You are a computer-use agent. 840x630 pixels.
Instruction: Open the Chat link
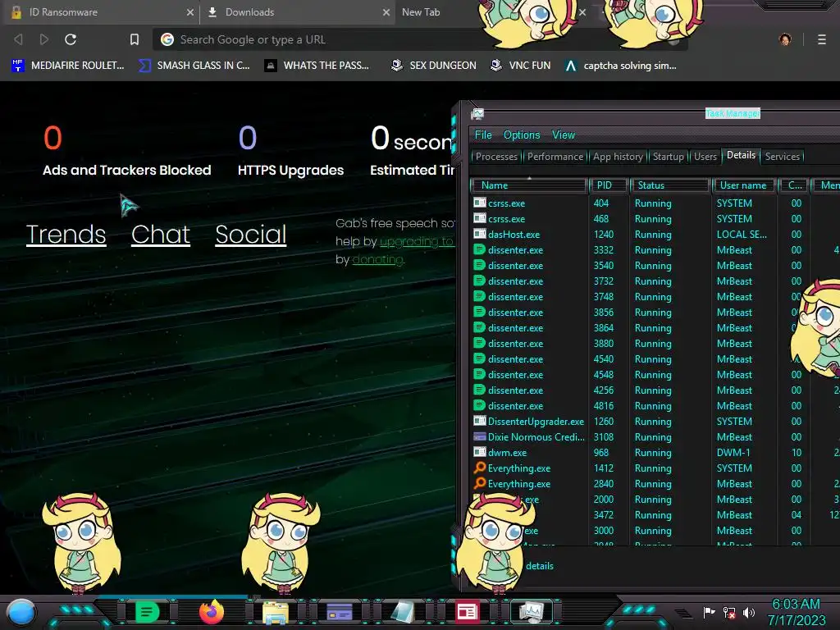(x=161, y=235)
